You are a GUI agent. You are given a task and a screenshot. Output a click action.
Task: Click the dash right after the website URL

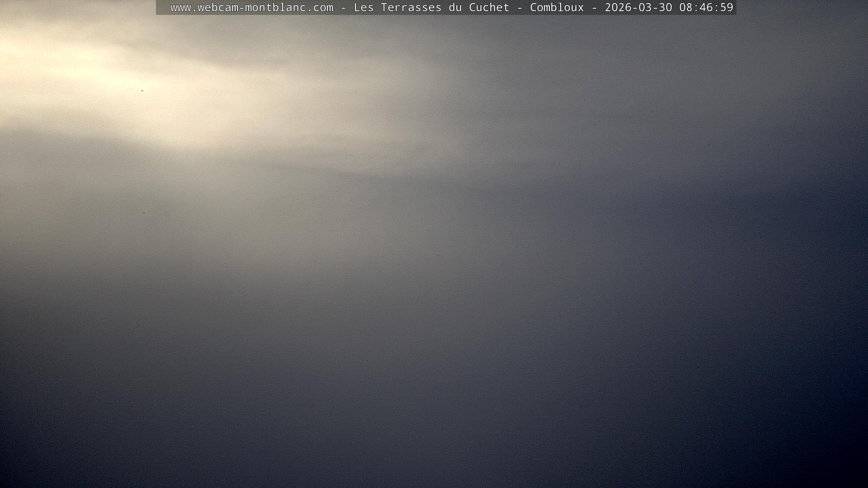[x=343, y=7]
